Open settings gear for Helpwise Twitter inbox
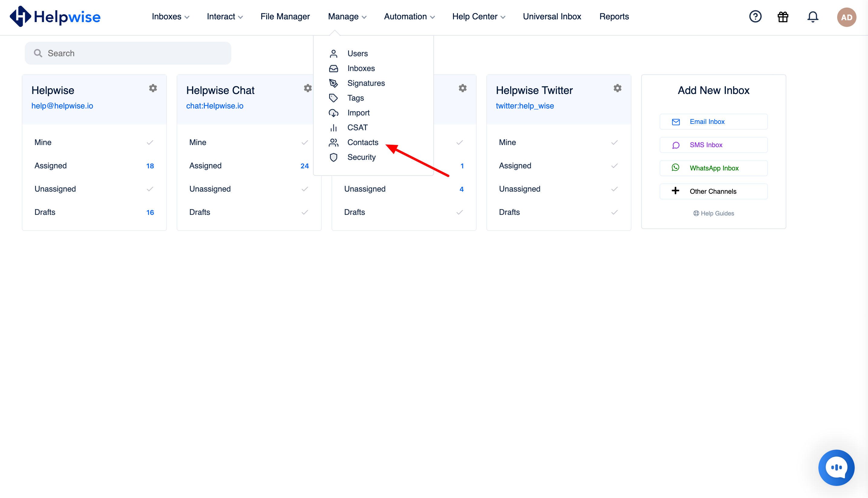The height and width of the screenshot is (498, 868). [x=618, y=88]
